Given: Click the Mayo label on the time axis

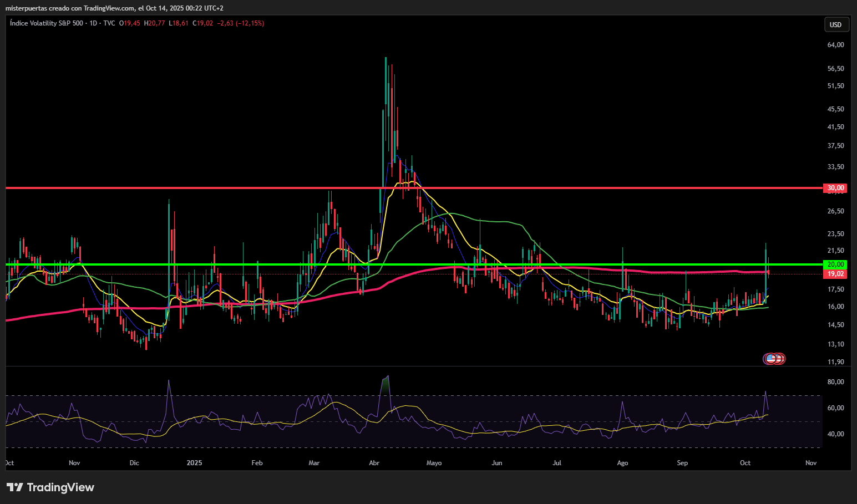Looking at the screenshot, I should [434, 463].
